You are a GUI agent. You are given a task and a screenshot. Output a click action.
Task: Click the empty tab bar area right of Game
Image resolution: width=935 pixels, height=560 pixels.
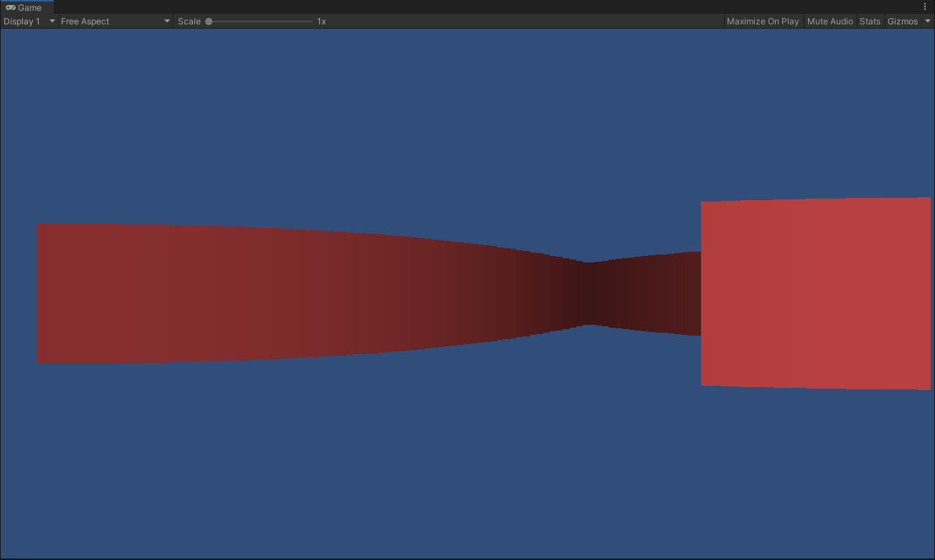[x=431, y=6]
